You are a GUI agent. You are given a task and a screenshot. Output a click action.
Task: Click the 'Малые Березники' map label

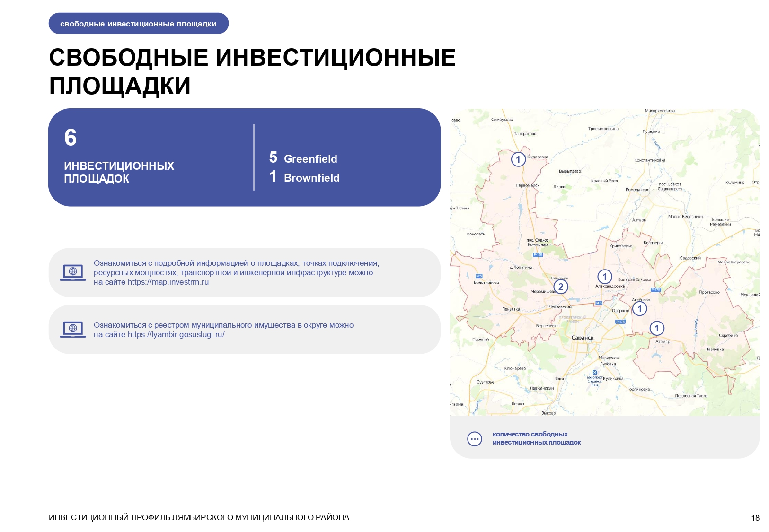[x=686, y=217]
